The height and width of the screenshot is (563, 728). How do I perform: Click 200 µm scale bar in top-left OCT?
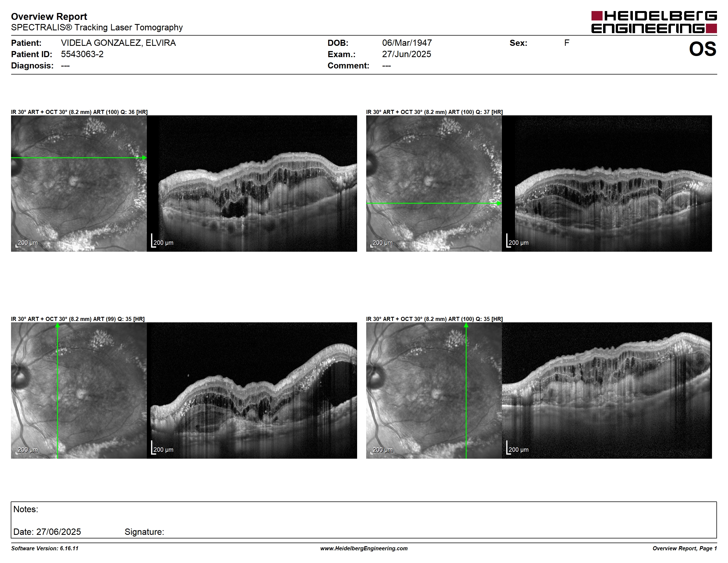coord(162,240)
